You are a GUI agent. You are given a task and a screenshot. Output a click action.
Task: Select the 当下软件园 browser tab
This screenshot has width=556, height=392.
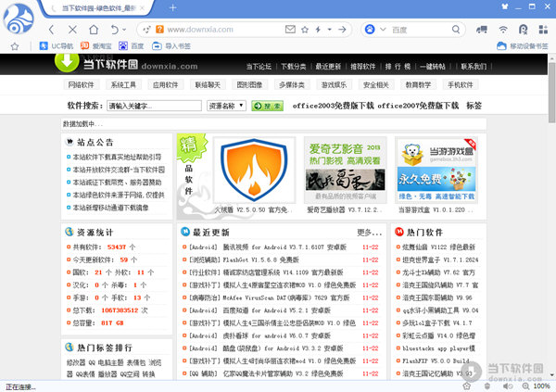coord(97,8)
